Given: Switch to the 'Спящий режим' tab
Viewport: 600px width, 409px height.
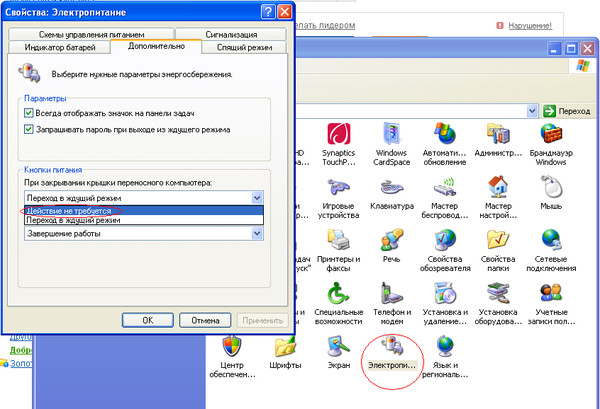Looking at the screenshot, I should point(245,47).
